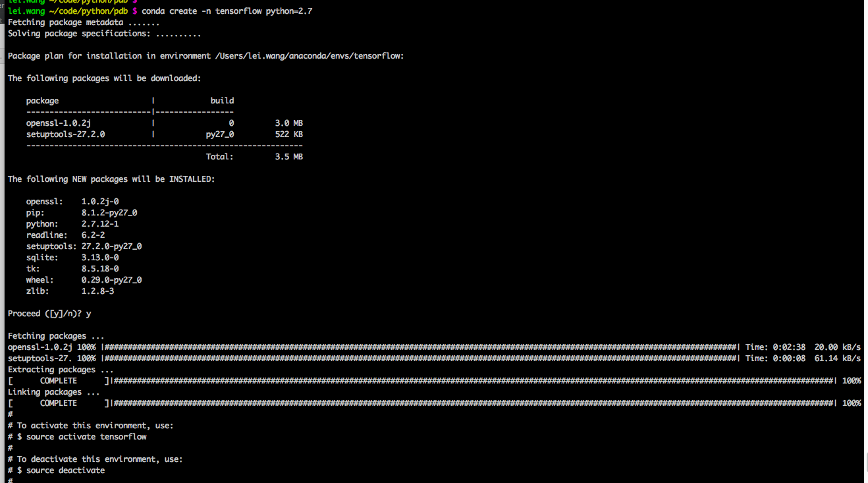The width and height of the screenshot is (868, 483).
Task: Click the '20.00 kB/s' download speed
Action: [x=838, y=347]
